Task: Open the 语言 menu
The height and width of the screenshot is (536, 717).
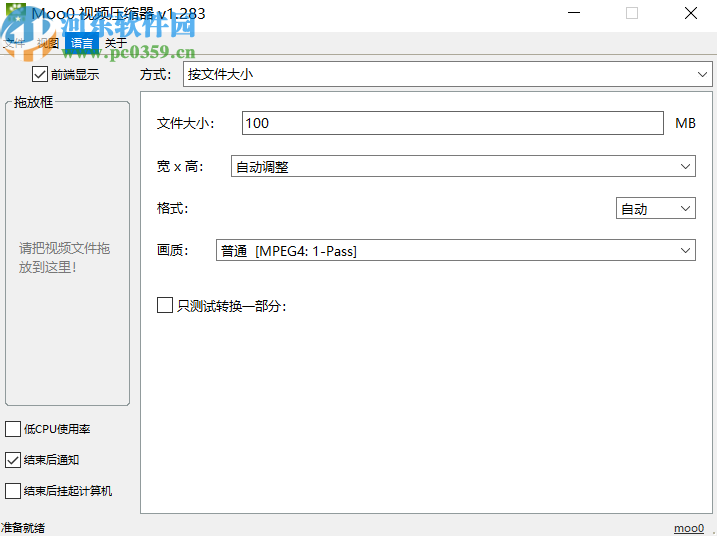Action: [82, 43]
